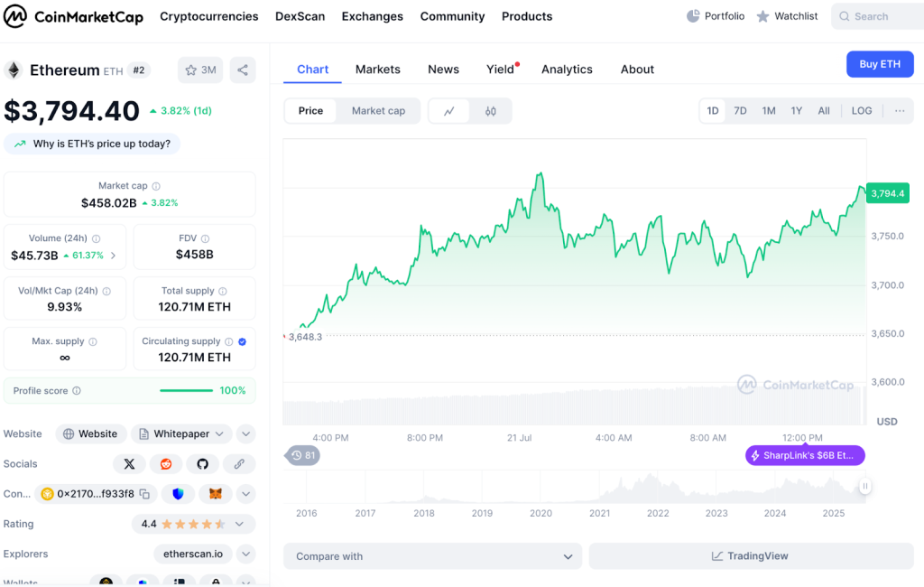The width and height of the screenshot is (924, 587).
Task: Switch chart to Market cap view
Action: (378, 111)
